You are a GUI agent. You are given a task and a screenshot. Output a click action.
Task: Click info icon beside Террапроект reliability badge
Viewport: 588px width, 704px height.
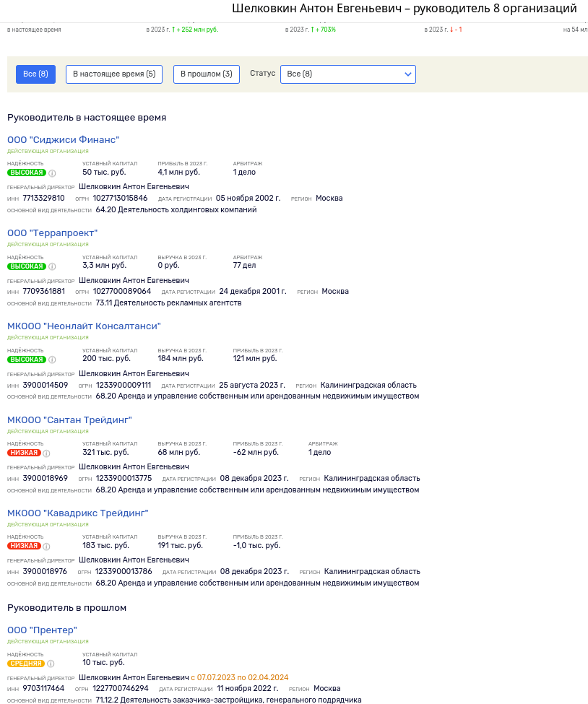[52, 266]
